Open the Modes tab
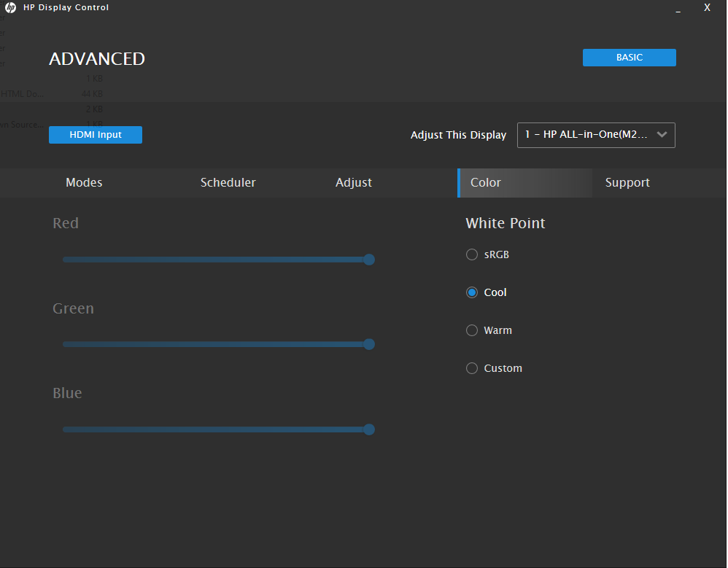The width and height of the screenshot is (728, 568). point(84,183)
